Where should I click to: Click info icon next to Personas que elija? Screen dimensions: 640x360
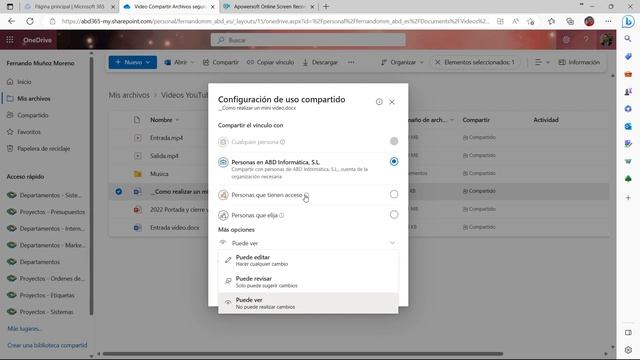tap(282, 215)
